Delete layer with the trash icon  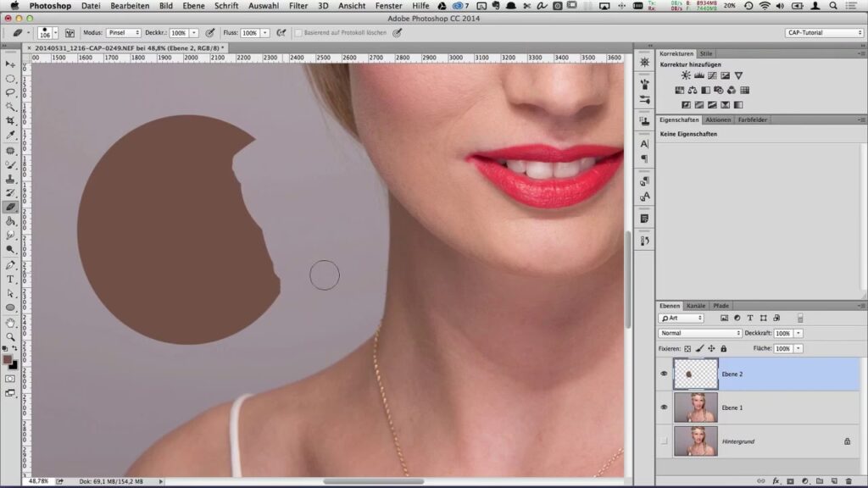(x=849, y=481)
